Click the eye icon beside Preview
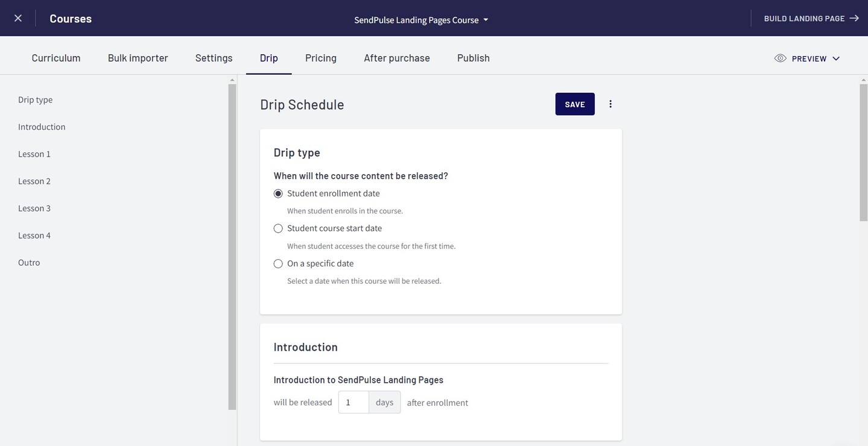The height and width of the screenshot is (446, 868). pos(781,58)
